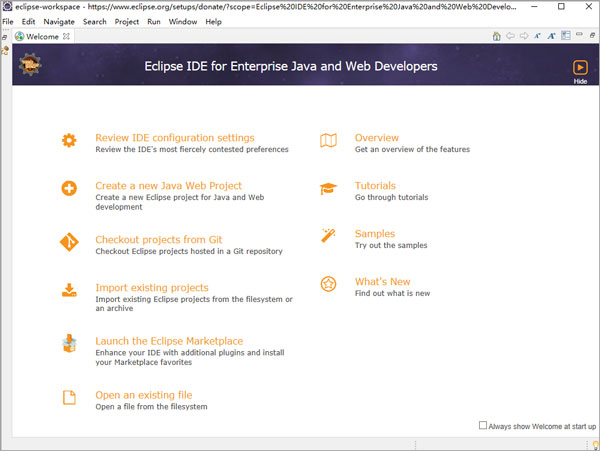The image size is (600, 451).
Task: Click Create a new Java Web Project
Action: click(x=168, y=186)
